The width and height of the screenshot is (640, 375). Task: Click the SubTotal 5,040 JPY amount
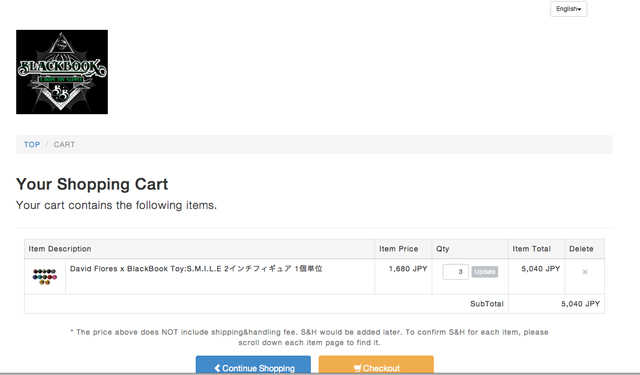[x=580, y=304]
